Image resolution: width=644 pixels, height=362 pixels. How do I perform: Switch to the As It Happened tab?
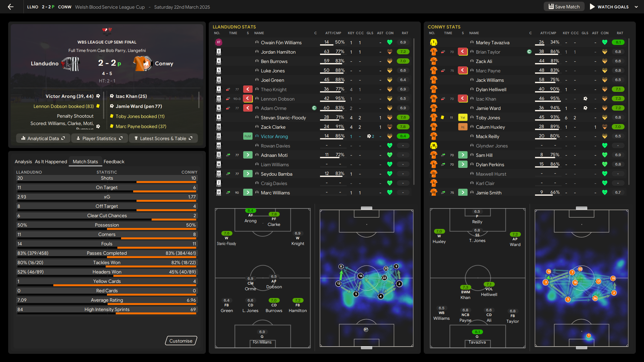coord(51,162)
